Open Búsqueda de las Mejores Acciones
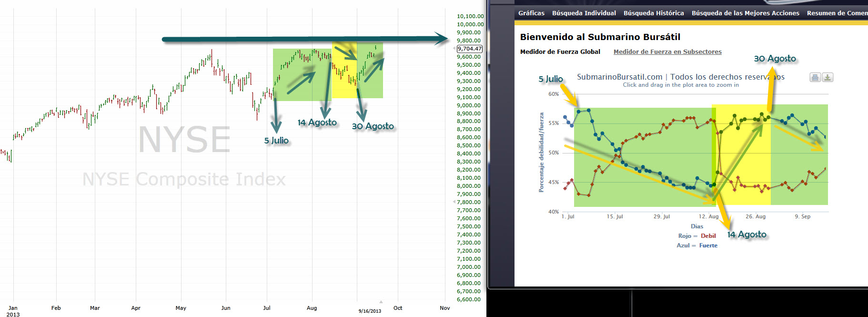The image size is (868, 317). tap(745, 13)
